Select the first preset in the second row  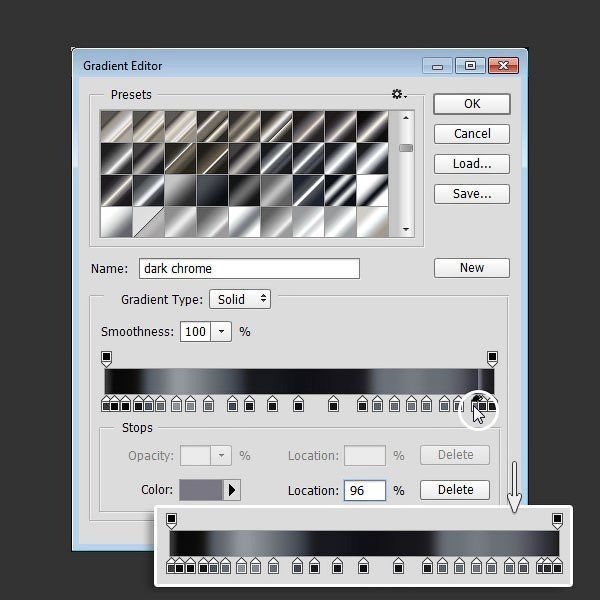coord(116,158)
